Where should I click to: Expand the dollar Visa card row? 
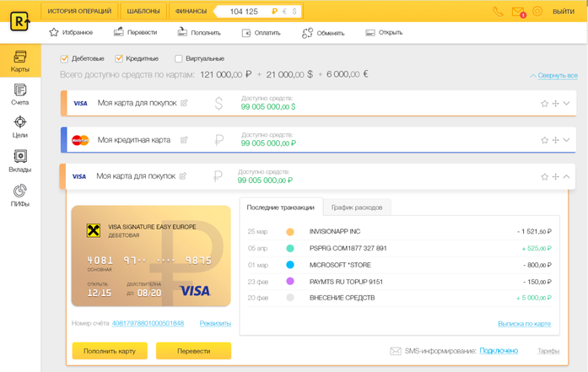[567, 103]
